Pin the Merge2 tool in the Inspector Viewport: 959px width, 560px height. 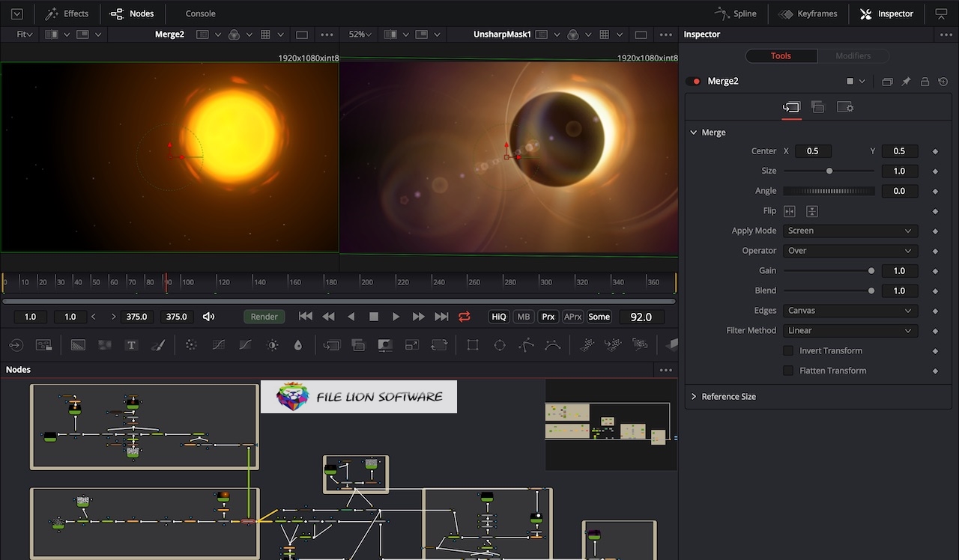pos(906,82)
